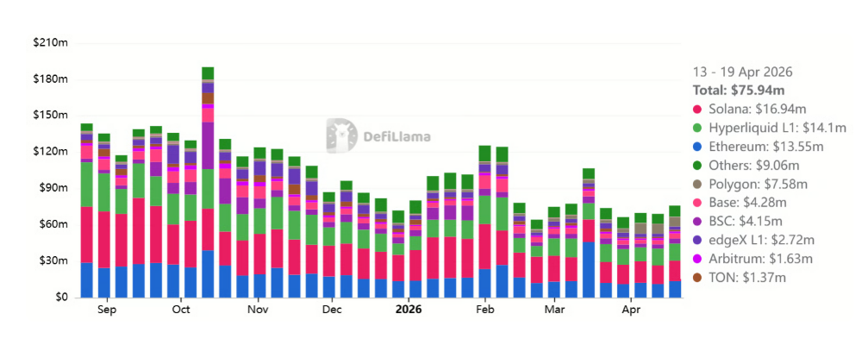This screenshot has width=868, height=345.
Task: Click the 'TON: $1.37m' legend text
Action: (x=746, y=278)
